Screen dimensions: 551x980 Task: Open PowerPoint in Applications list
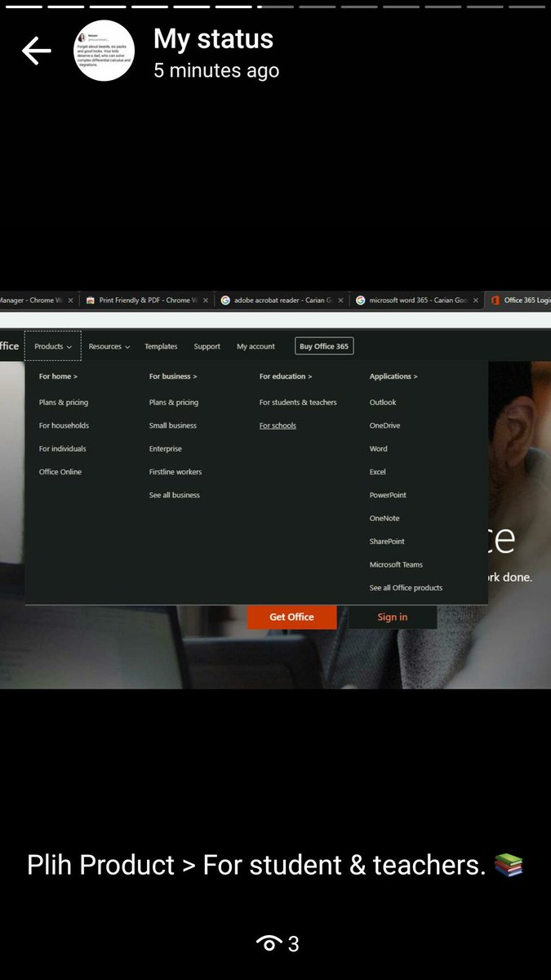point(388,495)
